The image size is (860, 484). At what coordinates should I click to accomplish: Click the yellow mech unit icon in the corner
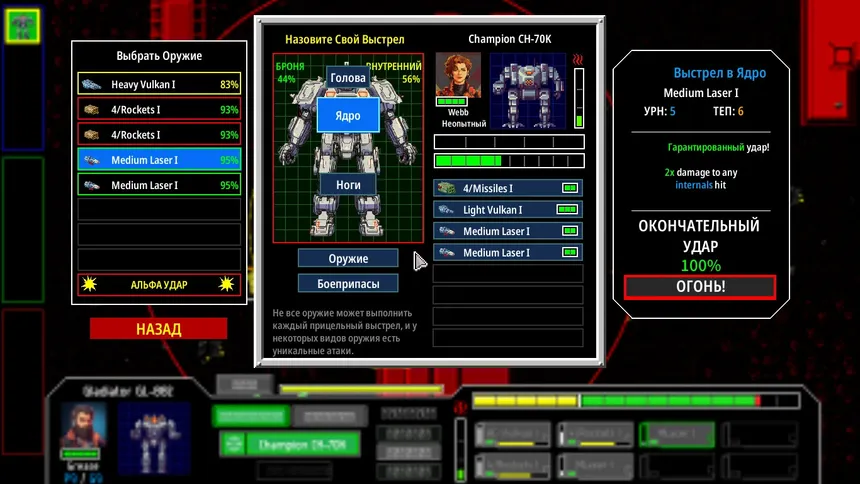(x=22, y=25)
